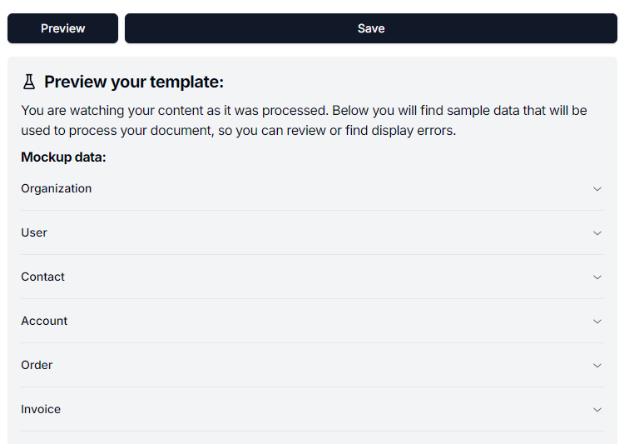Click the Contact label in mockup data
This screenshot has height=444, width=624.
(42, 277)
